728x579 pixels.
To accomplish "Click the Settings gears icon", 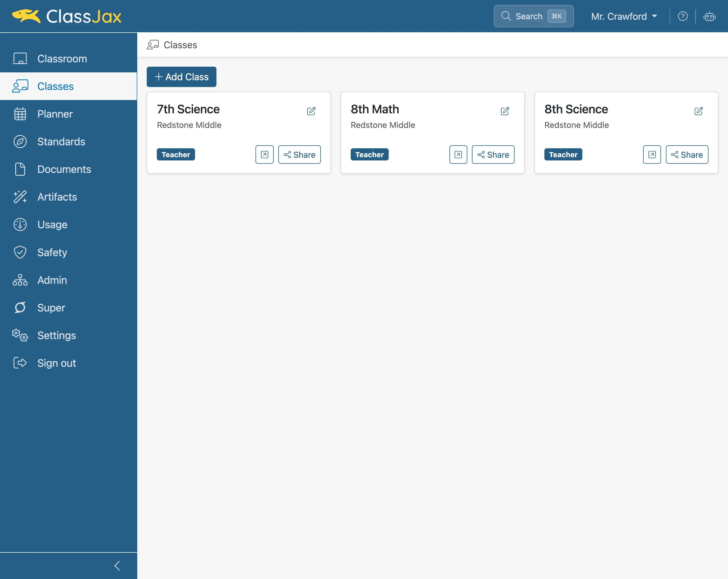I will pos(20,335).
